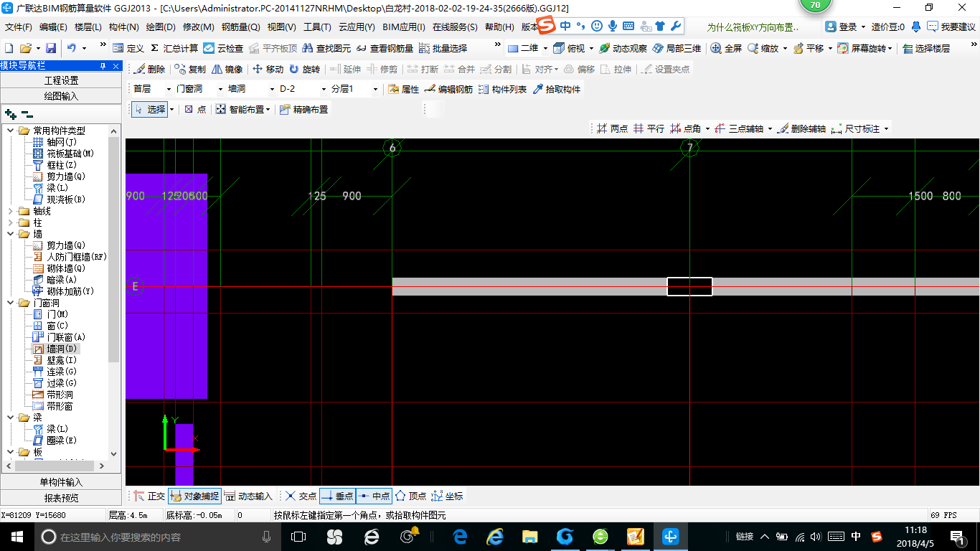This screenshot has width=980, height=551.
Task: Expand the 轴线 tree node
Action: tap(11, 211)
